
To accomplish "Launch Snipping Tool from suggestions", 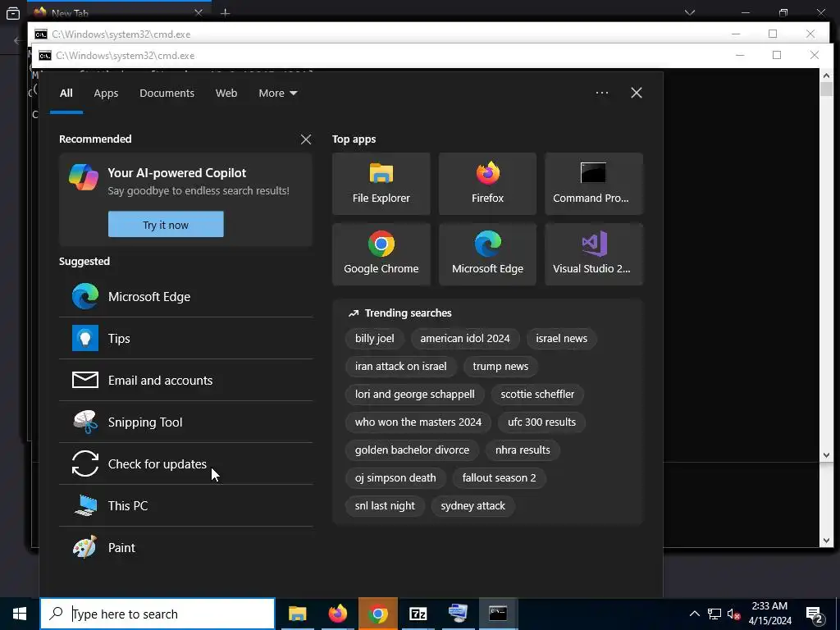I will pyautogui.click(x=186, y=422).
